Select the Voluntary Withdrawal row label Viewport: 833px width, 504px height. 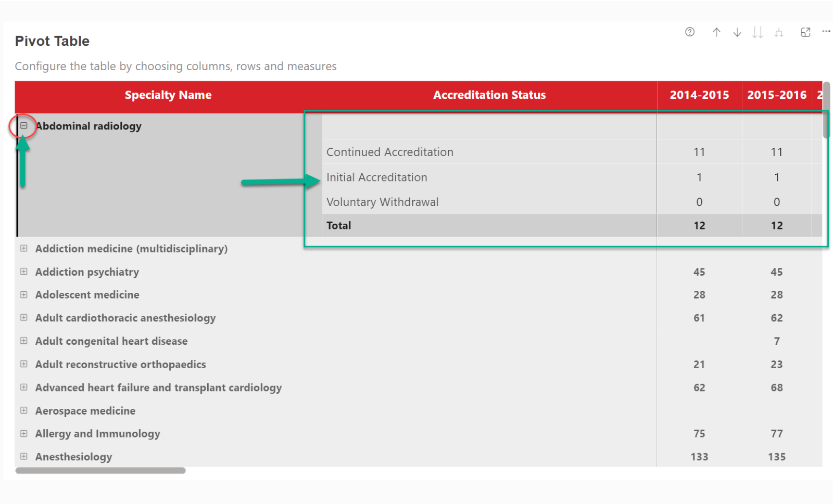point(383,202)
